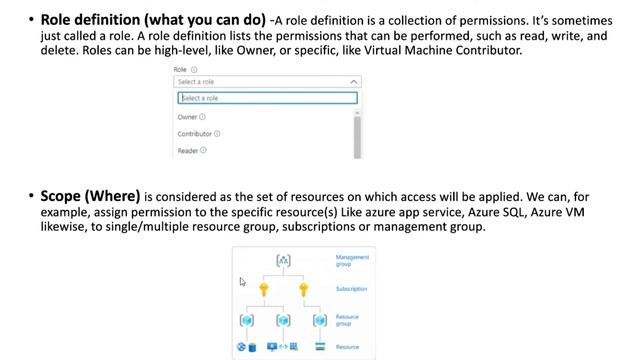Click the words Virtual Machine Contributor
Screen dimensions: 640x360
pos(443,51)
